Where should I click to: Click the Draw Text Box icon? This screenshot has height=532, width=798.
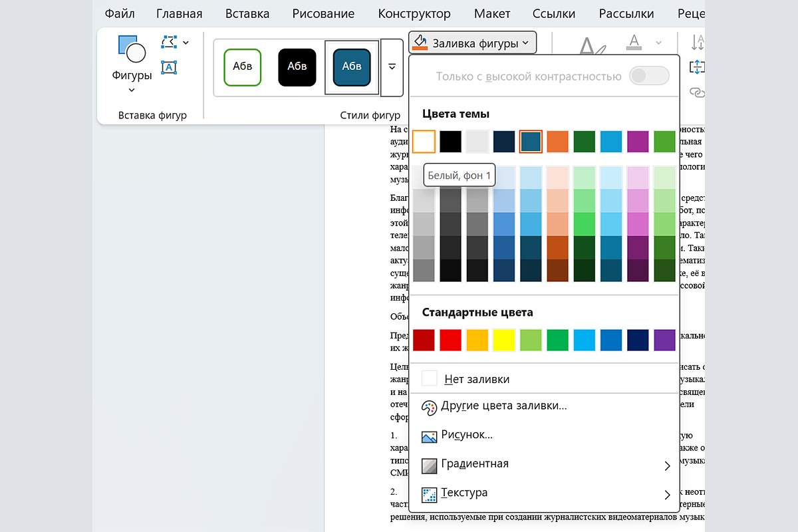click(x=170, y=67)
